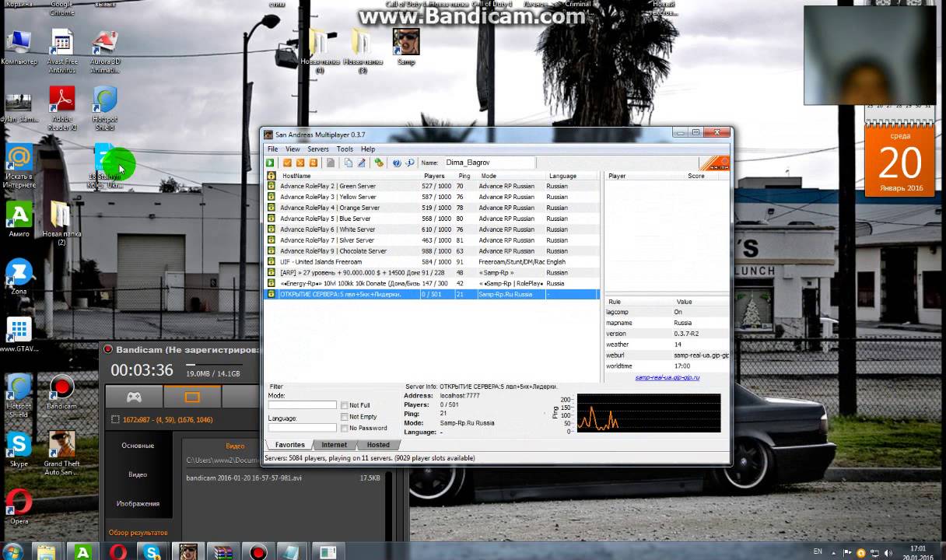
Task: Open the Servers menu
Action: pos(318,149)
